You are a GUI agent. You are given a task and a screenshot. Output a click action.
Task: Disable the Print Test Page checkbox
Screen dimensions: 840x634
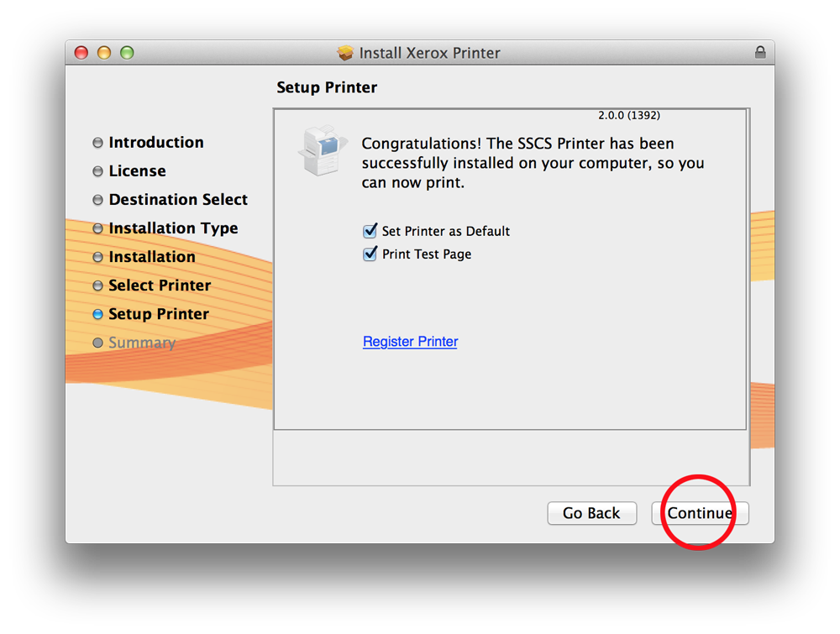click(x=370, y=254)
